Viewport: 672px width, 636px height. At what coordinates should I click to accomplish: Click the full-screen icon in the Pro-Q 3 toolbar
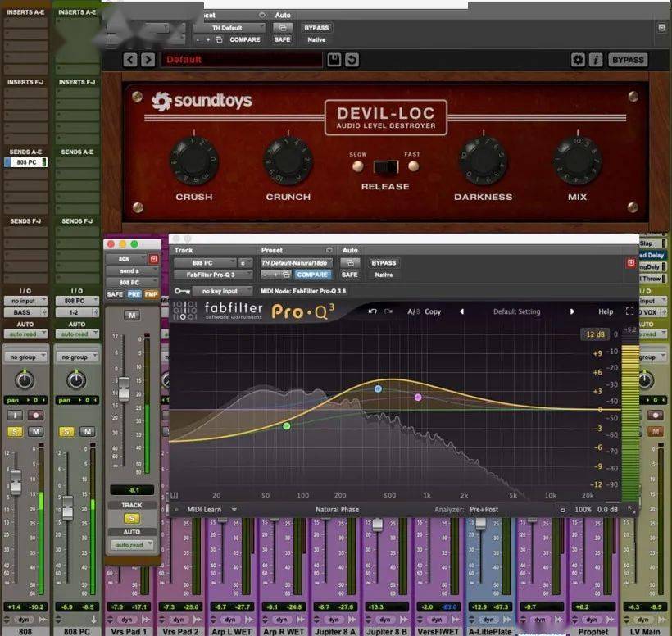pyautogui.click(x=628, y=311)
